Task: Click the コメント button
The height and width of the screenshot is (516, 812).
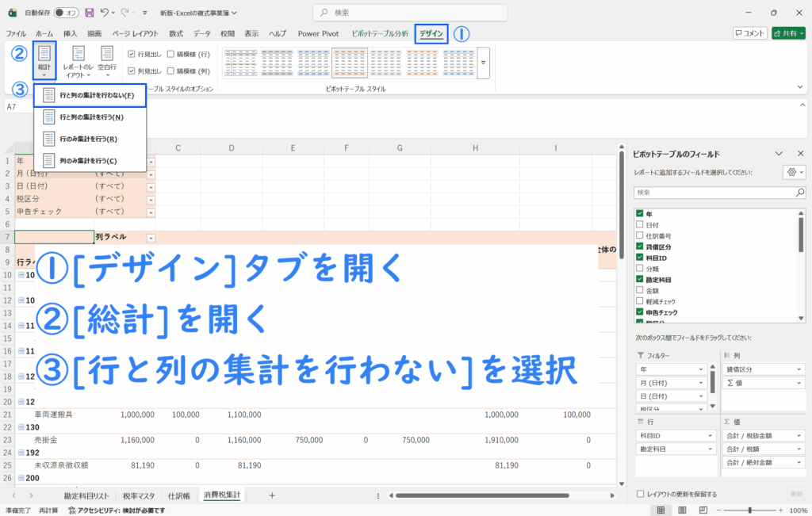Action: 750,33
